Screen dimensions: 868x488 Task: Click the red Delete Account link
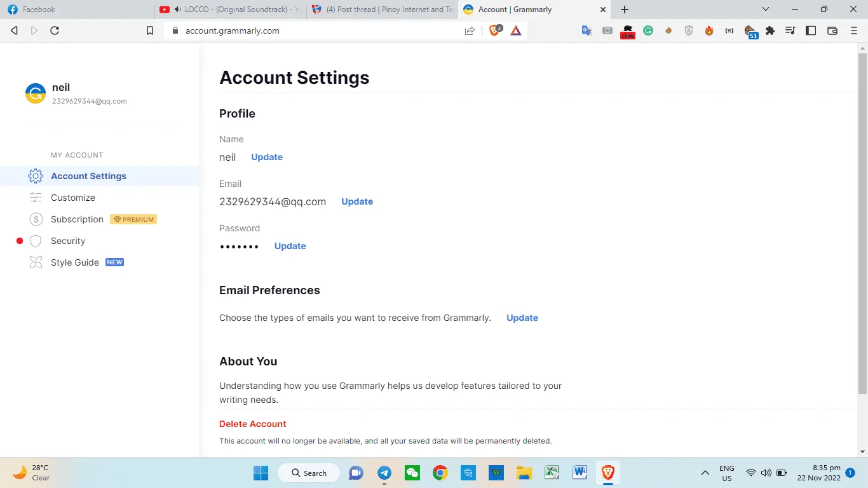[x=253, y=424]
